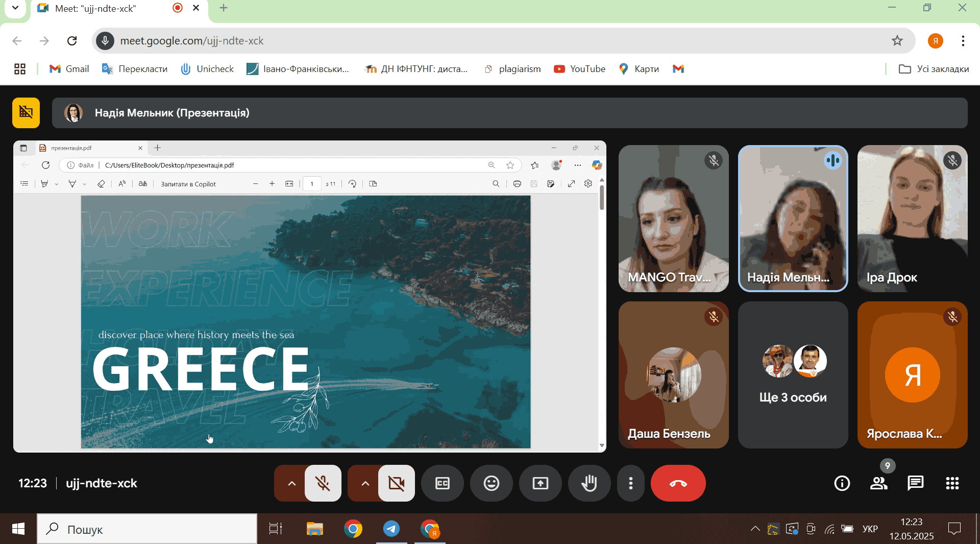This screenshot has height=544, width=980.
Task: Select Надія Мельн... participant tile
Action: [793, 219]
